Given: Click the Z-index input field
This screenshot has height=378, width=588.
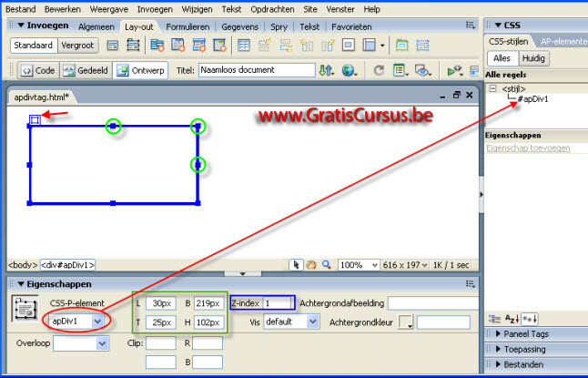Looking at the screenshot, I should (x=279, y=303).
